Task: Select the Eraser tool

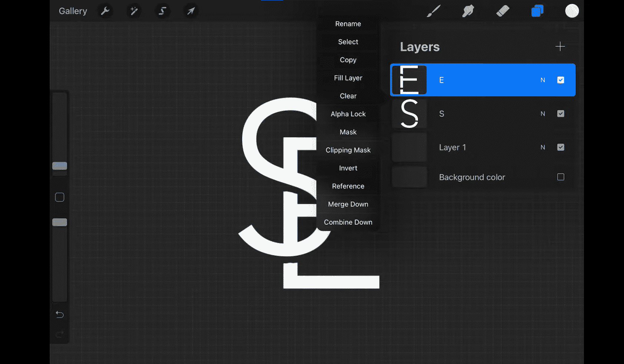Action: [503, 11]
